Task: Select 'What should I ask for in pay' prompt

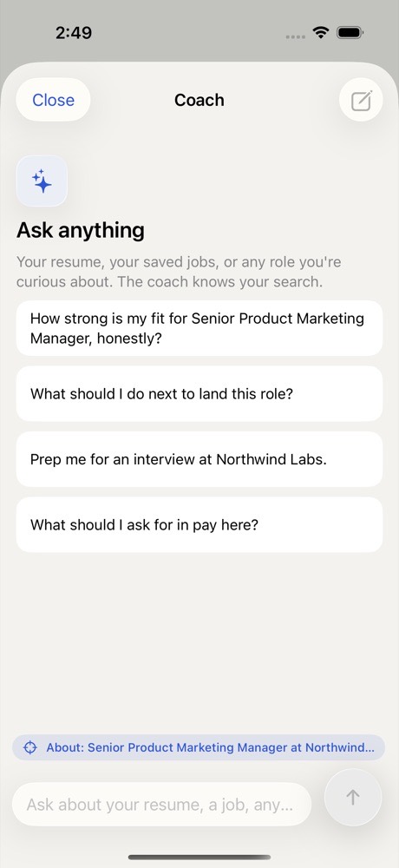Action: click(x=199, y=525)
